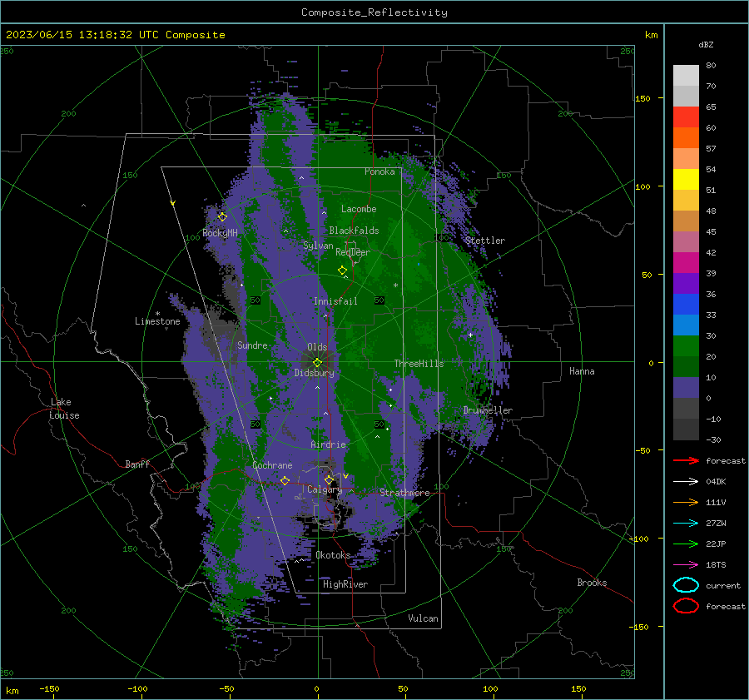Select the blue 36 dBZ color swatch
749x700 pixels.
[686, 304]
